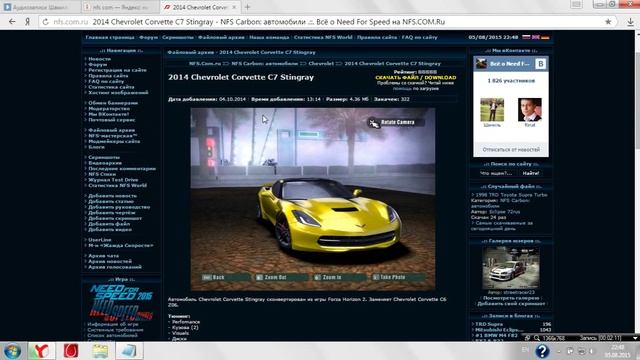The width and height of the screenshot is (640, 360).
Task: Reload the page with the refresh icon
Action: [x=46, y=22]
